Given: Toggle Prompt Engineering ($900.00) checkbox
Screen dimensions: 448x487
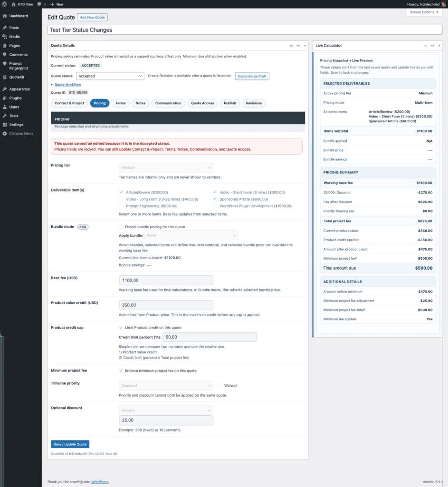Looking at the screenshot, I should pyautogui.click(x=121, y=206).
